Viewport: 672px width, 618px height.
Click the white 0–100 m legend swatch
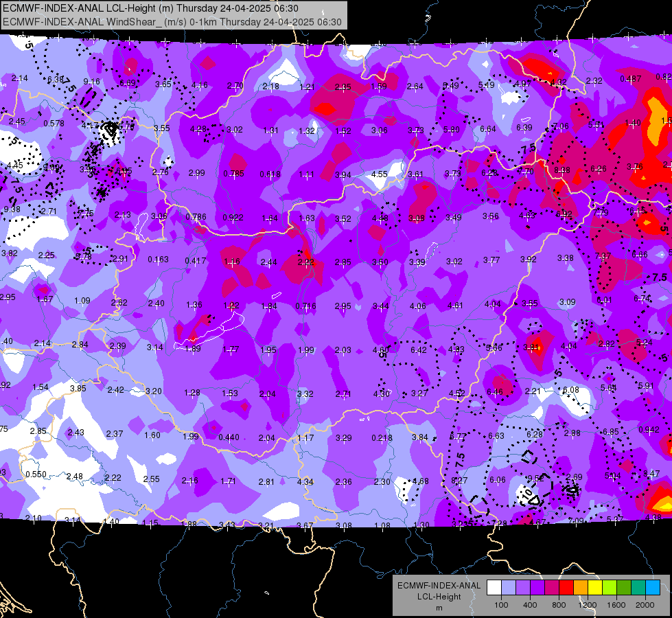494,588
